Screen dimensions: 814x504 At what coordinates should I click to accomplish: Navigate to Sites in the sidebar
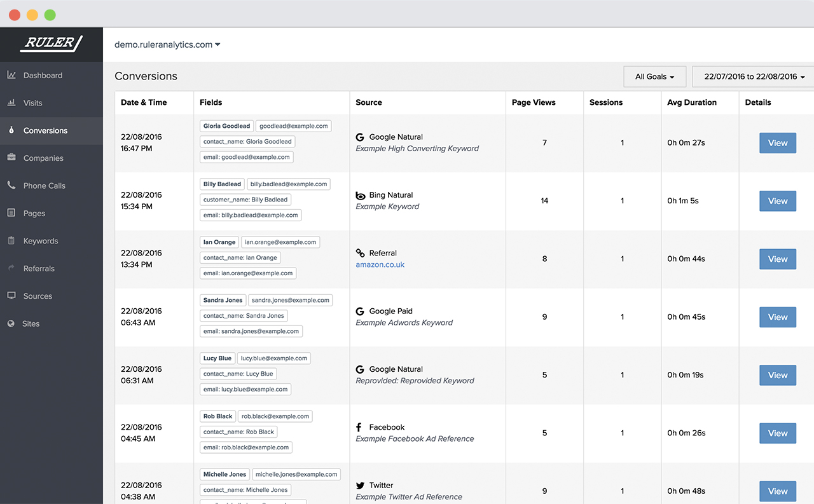[x=52, y=324]
